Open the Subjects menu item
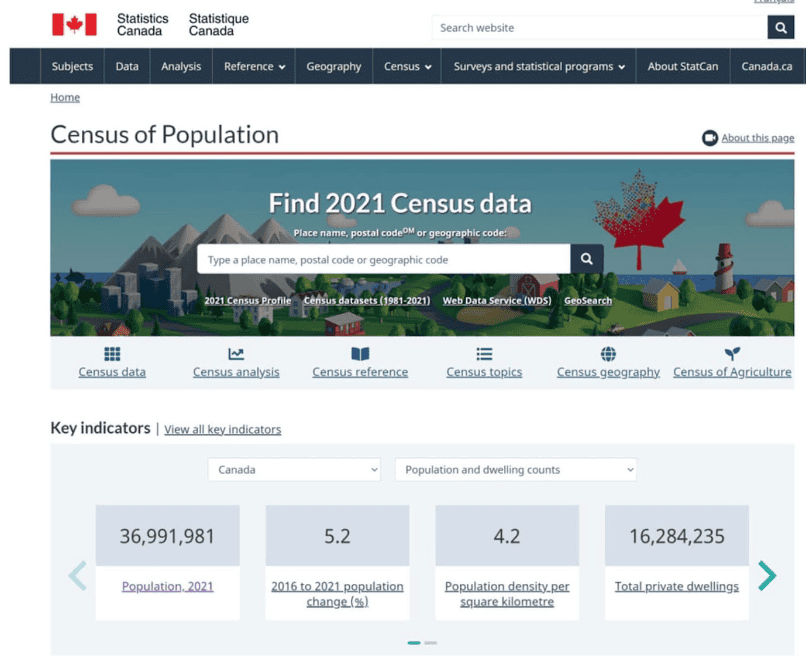The image size is (806, 657). click(x=72, y=66)
